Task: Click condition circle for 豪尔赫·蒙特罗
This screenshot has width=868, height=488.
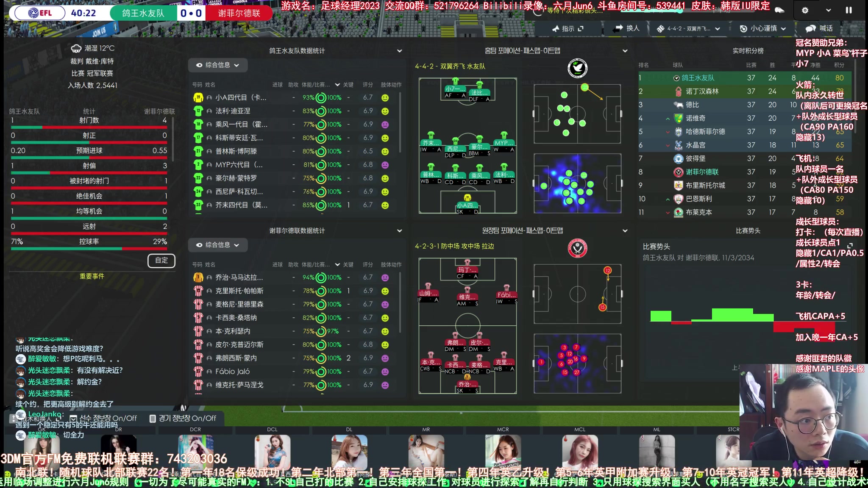Action: point(321,178)
